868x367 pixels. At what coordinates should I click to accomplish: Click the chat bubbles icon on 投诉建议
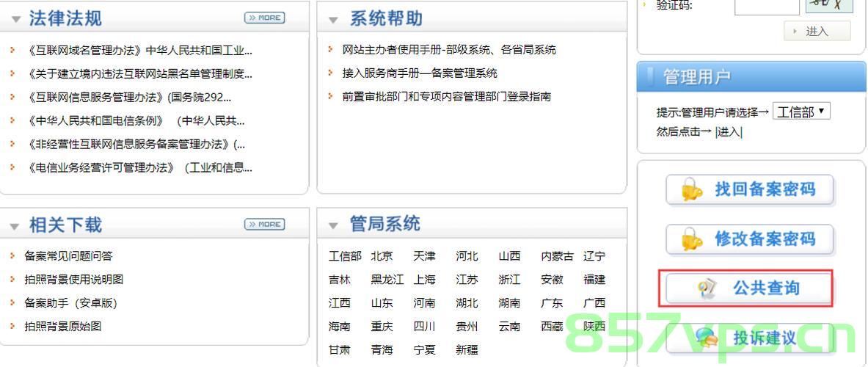(x=707, y=336)
